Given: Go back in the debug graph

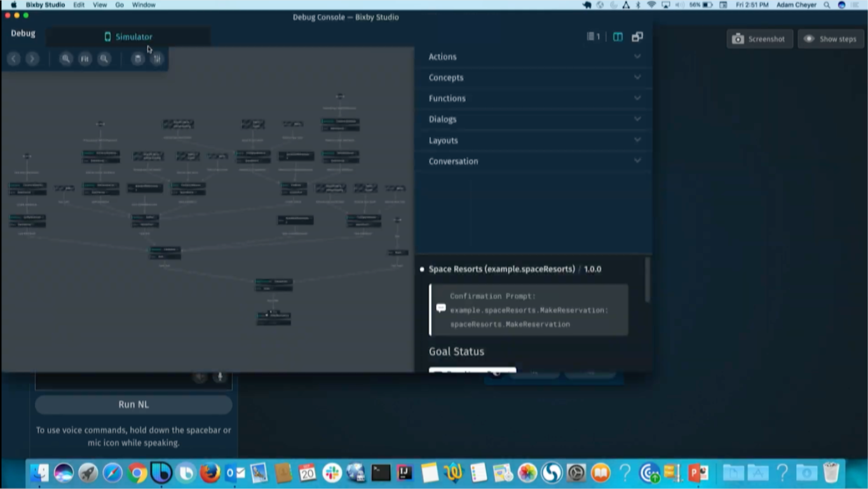Looking at the screenshot, I should (x=13, y=58).
